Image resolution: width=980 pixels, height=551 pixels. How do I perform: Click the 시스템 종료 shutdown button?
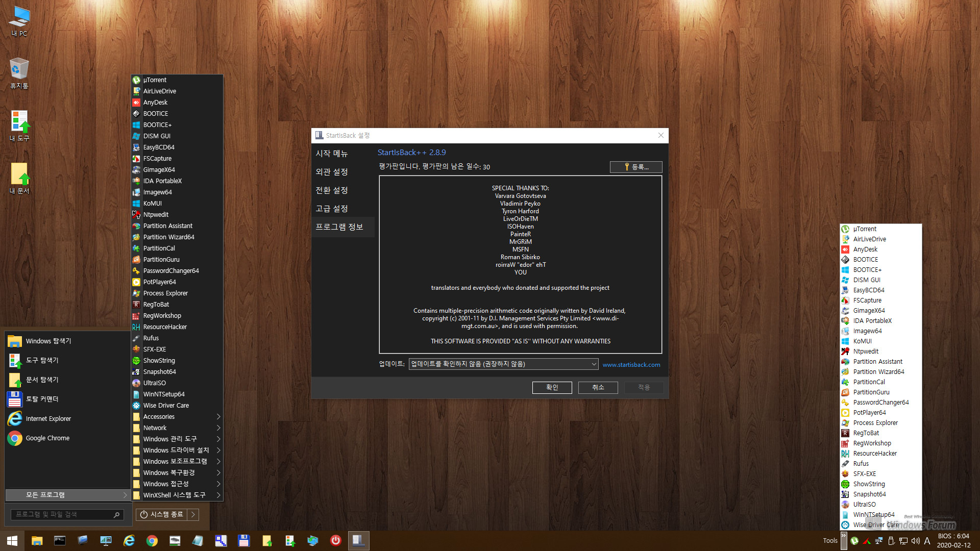162,515
